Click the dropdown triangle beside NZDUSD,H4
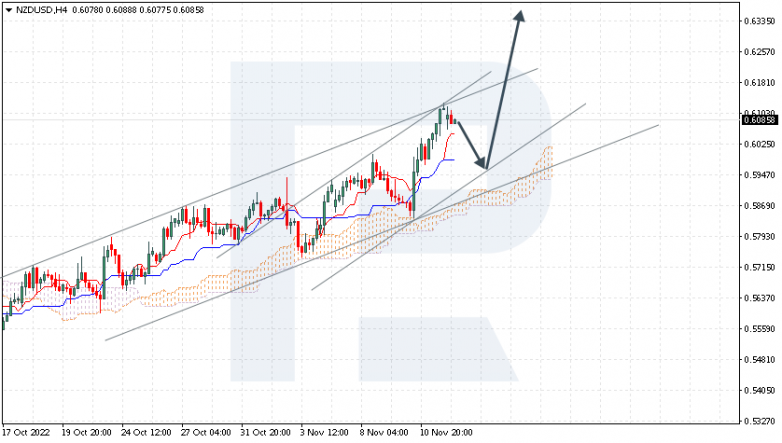The height and width of the screenshot is (443, 782). tap(8, 10)
